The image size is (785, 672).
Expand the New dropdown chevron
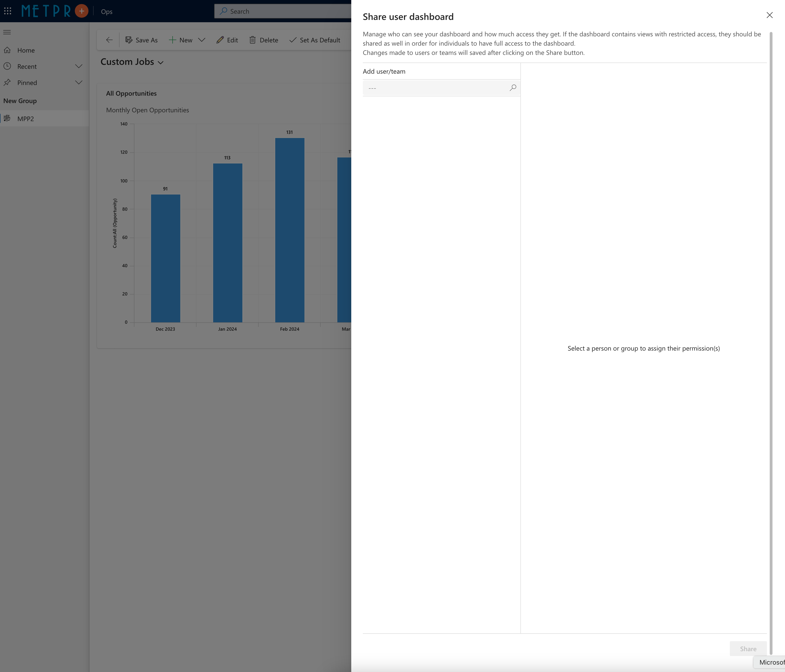[202, 40]
